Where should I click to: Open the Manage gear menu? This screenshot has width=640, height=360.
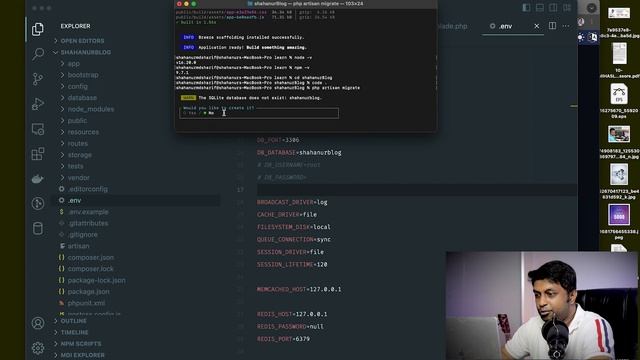(x=38, y=348)
